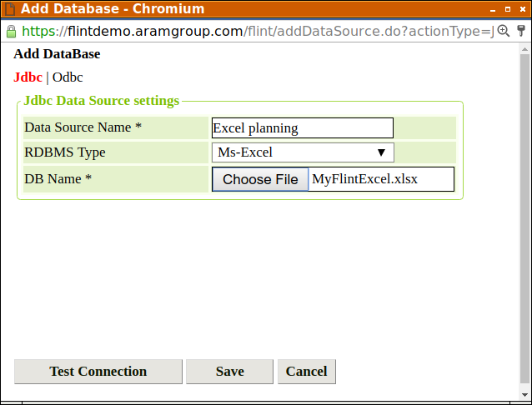Save the data source settings
The image size is (532, 405).
click(229, 372)
